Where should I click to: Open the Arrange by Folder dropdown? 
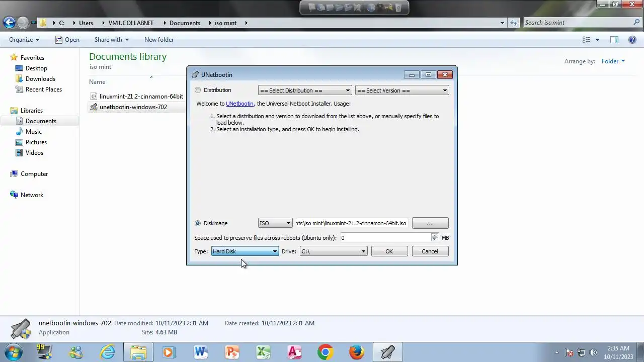pyautogui.click(x=613, y=61)
